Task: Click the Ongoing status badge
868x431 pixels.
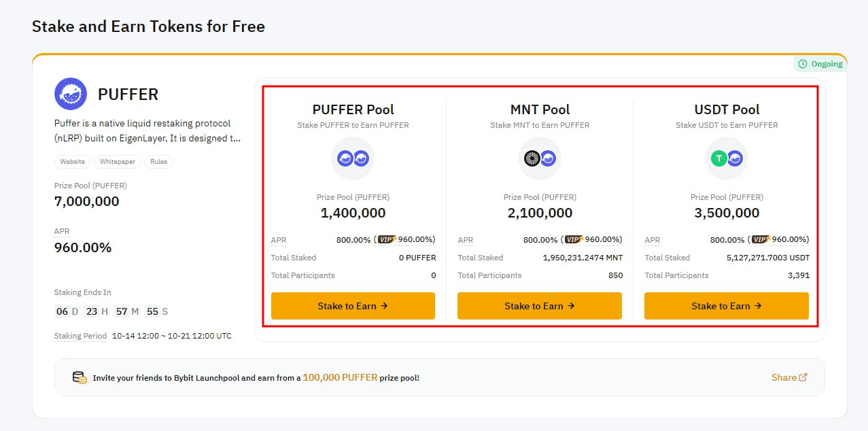Action: [820, 64]
